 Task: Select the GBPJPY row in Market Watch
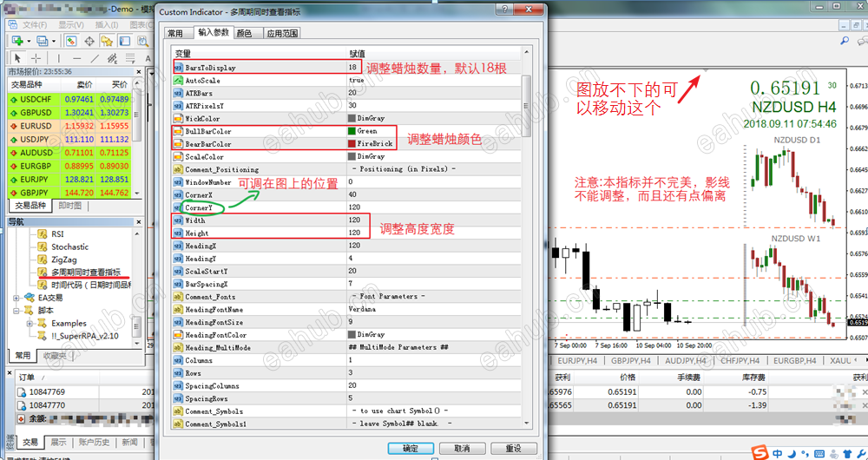[69, 193]
